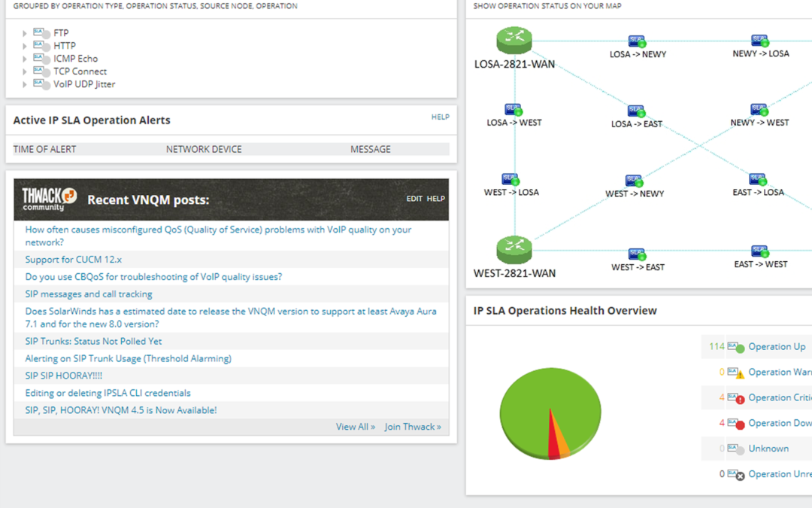The width and height of the screenshot is (812, 508).
Task: Click the HTTP SLA status icon
Action: coord(41,46)
